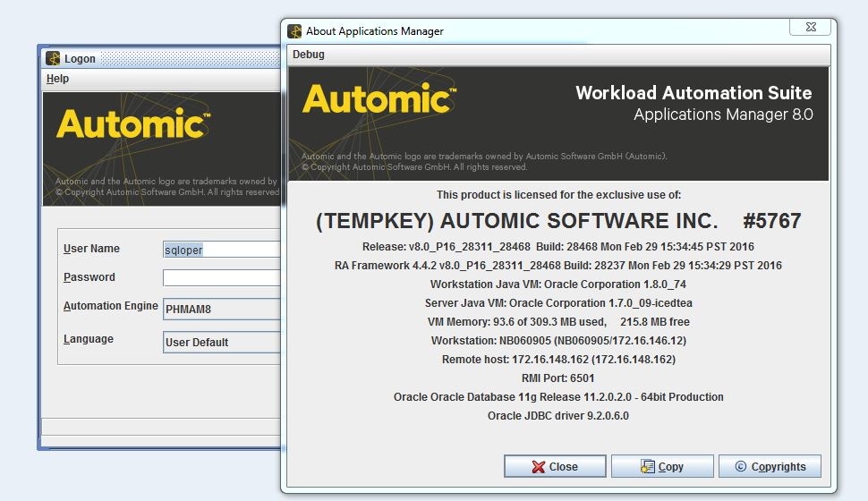Image resolution: width=868 pixels, height=501 pixels.
Task: Open the Copyrights button
Action: [x=770, y=466]
